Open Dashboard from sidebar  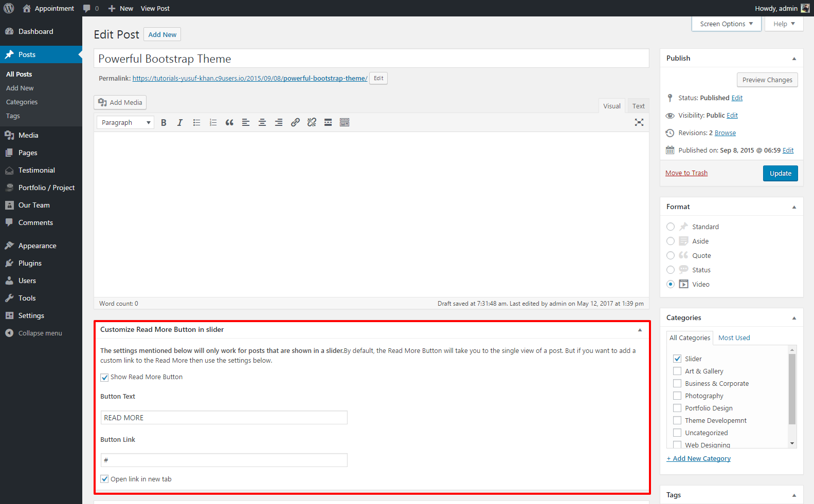pos(41,31)
